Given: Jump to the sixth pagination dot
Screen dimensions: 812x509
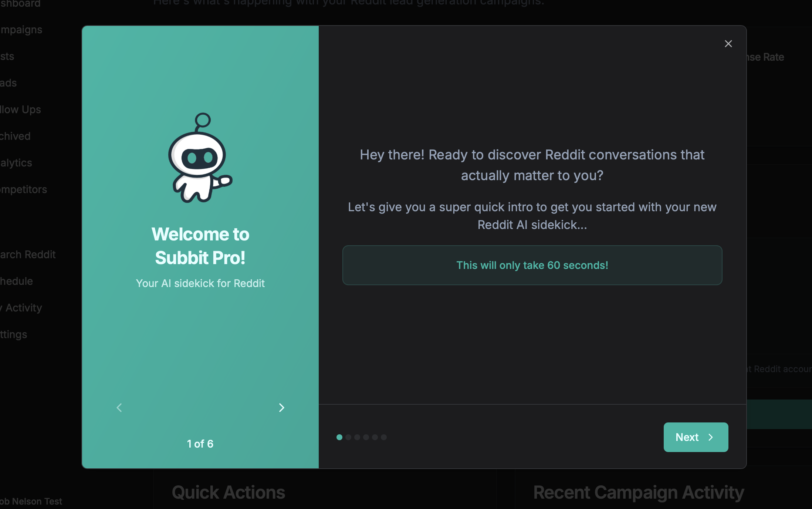Looking at the screenshot, I should click(x=384, y=437).
